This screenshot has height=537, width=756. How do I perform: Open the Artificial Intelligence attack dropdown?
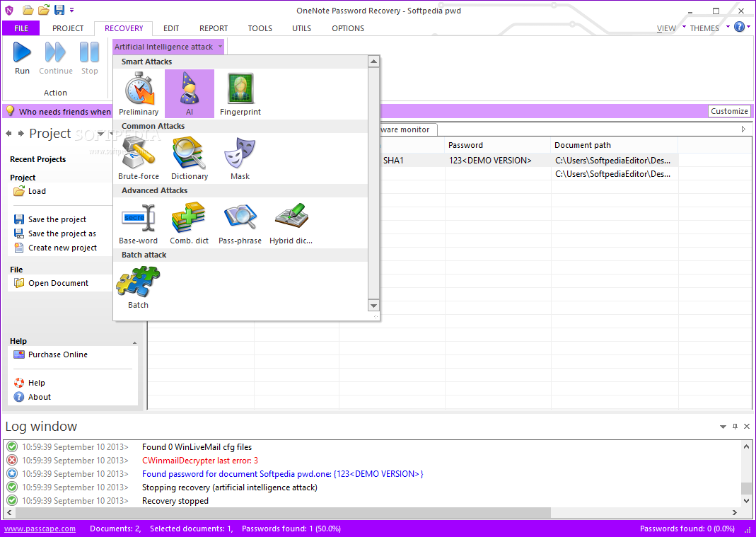[168, 47]
